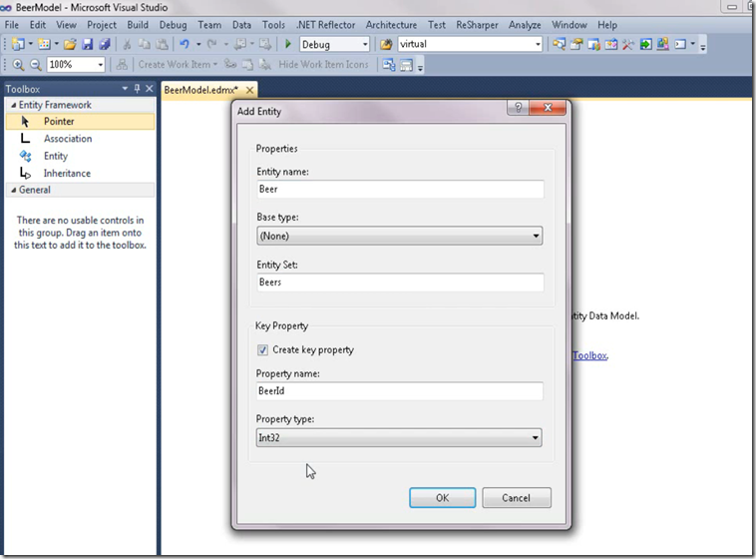Click the Cut scissors icon
The image size is (756, 559).
127,44
